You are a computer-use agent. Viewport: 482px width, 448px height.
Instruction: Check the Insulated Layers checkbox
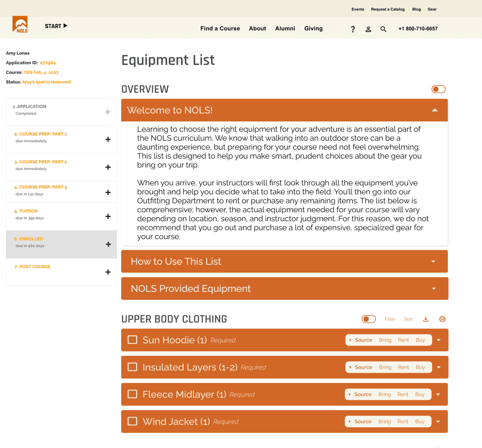pos(132,367)
